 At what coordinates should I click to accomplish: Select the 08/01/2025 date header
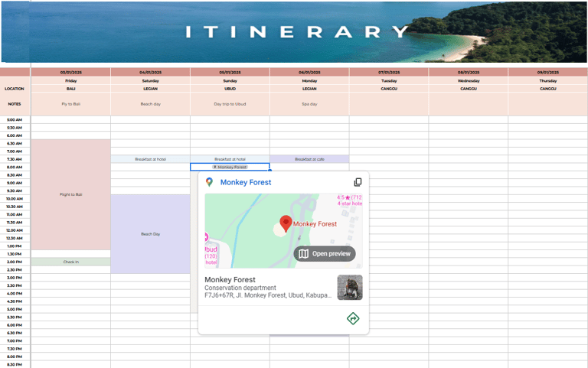(x=469, y=72)
